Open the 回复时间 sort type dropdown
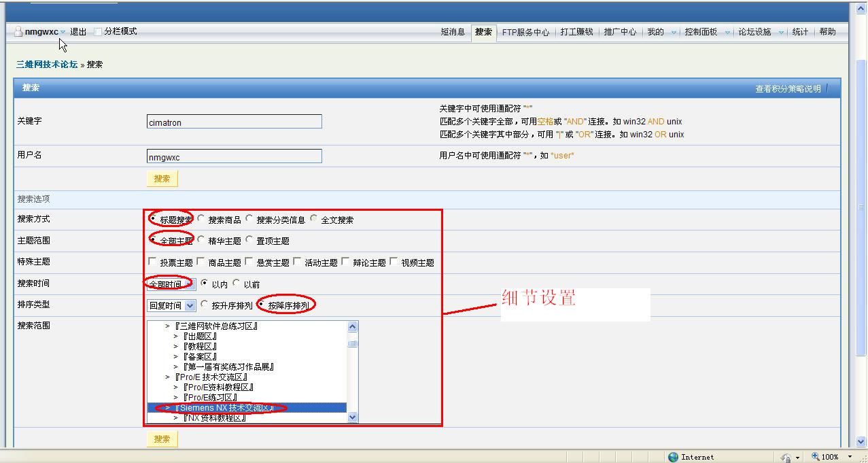The image size is (868, 463). click(x=171, y=306)
